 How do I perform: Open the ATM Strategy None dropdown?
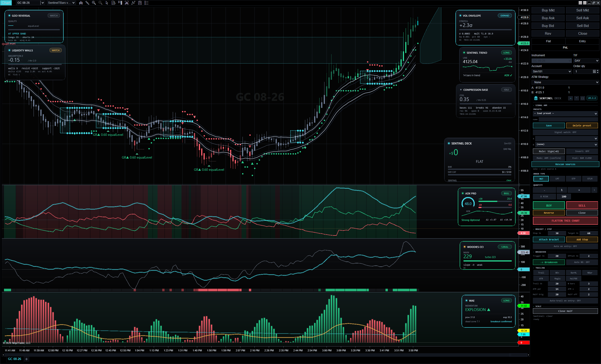[565, 82]
